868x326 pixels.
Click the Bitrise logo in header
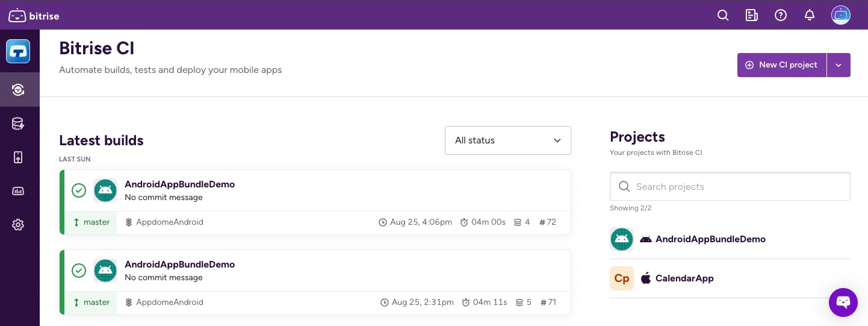point(34,16)
